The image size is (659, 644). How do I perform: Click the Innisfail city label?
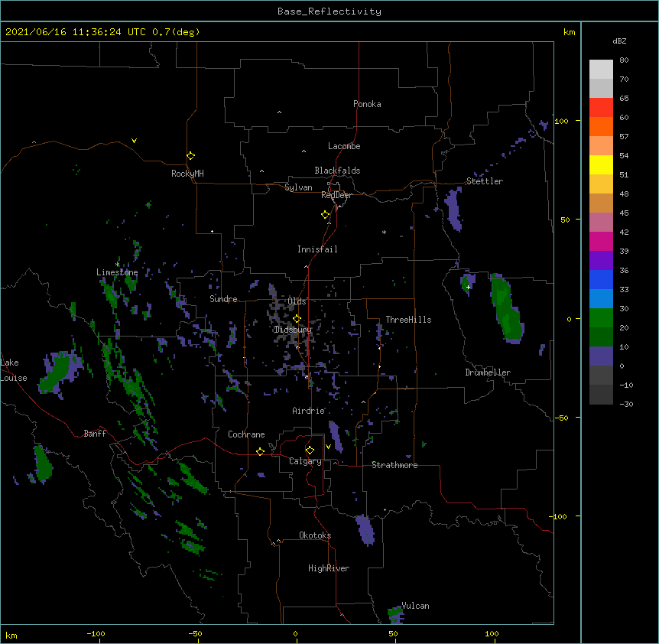pos(317,249)
